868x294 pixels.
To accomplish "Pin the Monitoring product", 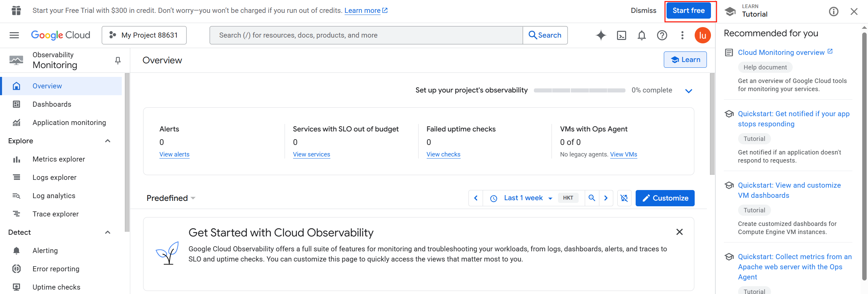I will (x=118, y=60).
